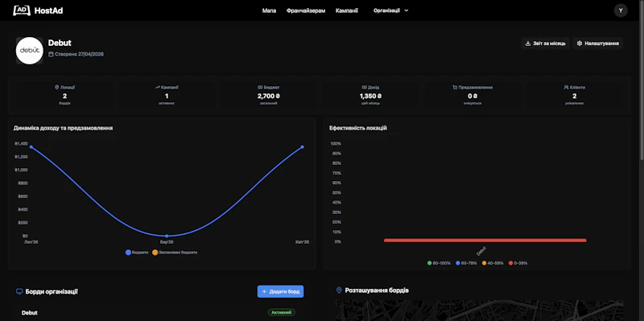Click the Лют'26 data point on the line chart
This screenshot has height=321, width=644.
click(31, 147)
